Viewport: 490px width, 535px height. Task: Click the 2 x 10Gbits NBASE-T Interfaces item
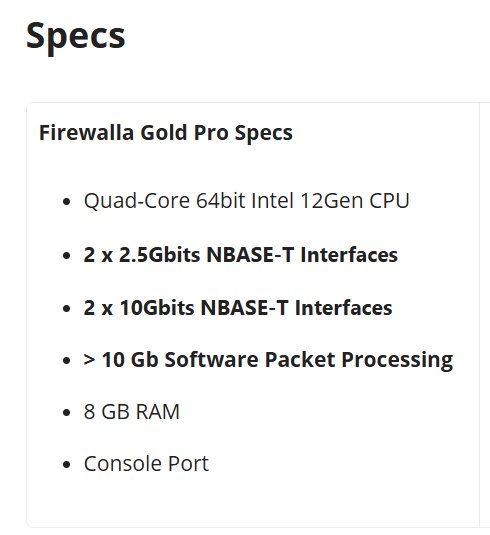[x=238, y=308]
